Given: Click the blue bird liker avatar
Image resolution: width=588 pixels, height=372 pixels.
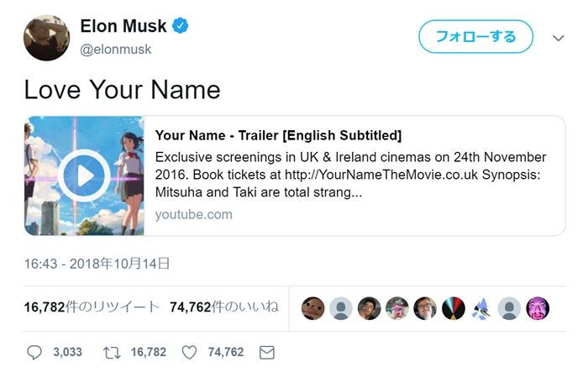Looking at the screenshot, I should pos(481,308).
